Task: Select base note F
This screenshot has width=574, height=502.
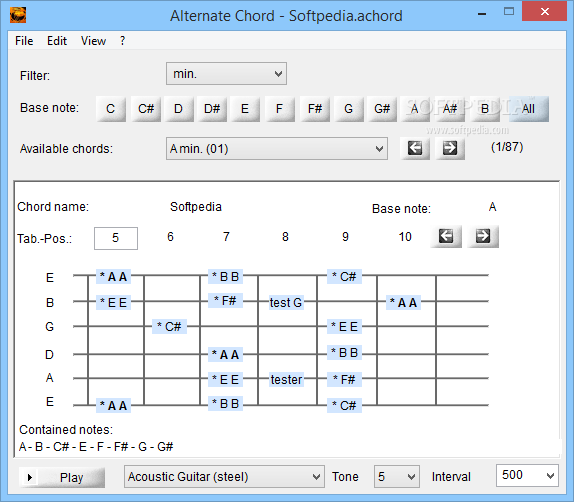Action: (x=280, y=109)
